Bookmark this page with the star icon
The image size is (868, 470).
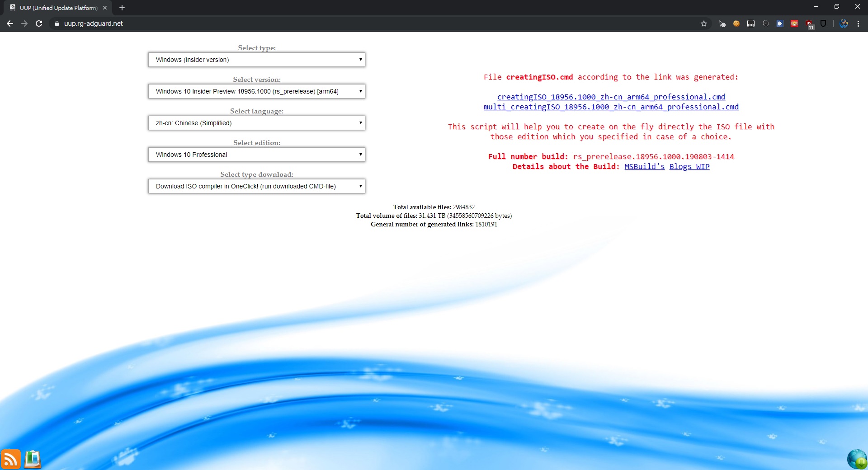point(704,23)
